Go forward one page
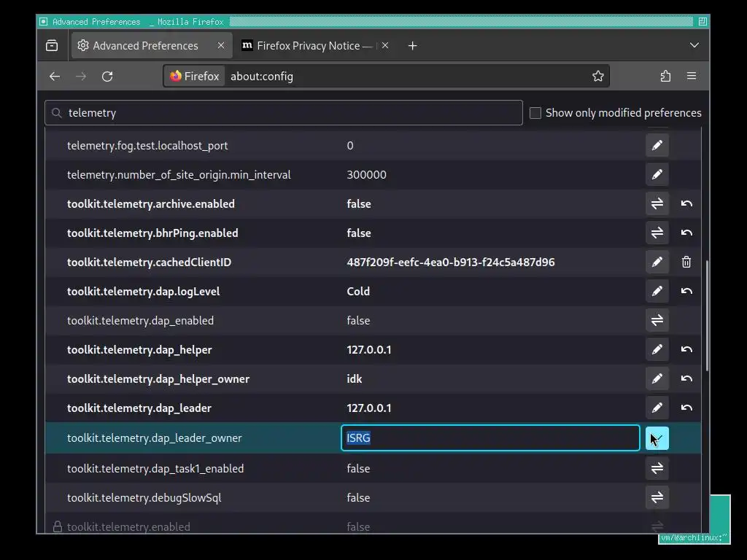This screenshot has width=747, height=560. point(81,76)
